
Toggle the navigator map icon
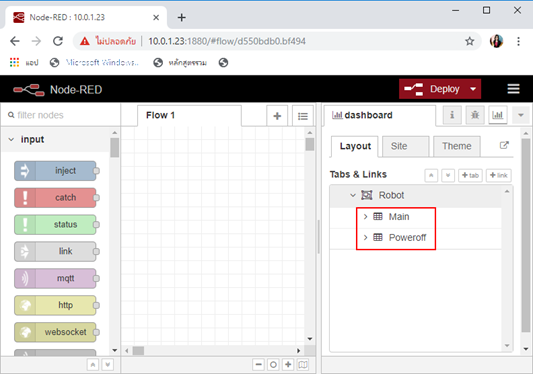(303, 365)
